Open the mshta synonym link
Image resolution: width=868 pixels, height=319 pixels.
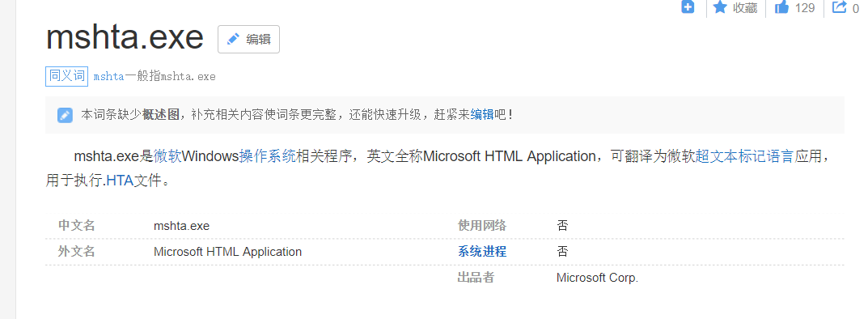point(108,76)
